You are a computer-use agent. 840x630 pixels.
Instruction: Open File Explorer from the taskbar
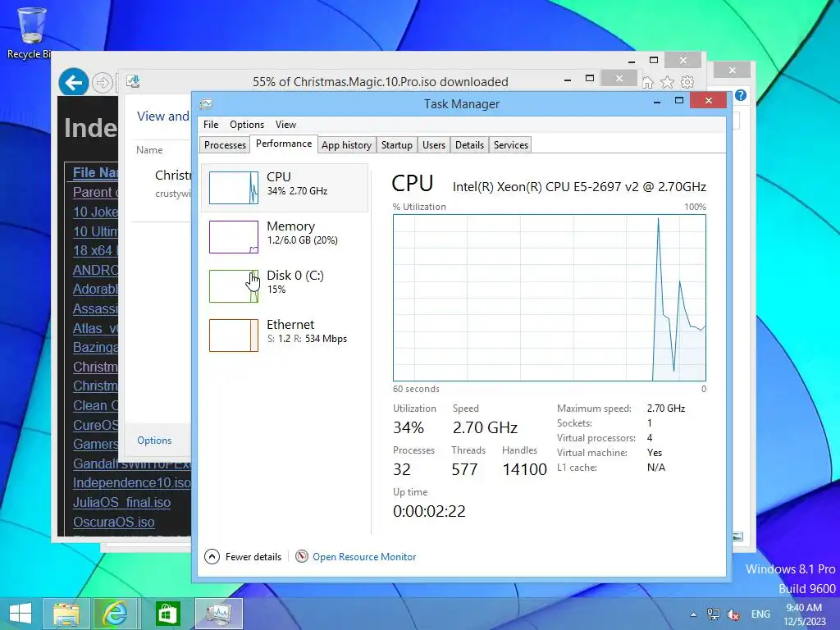(66, 614)
